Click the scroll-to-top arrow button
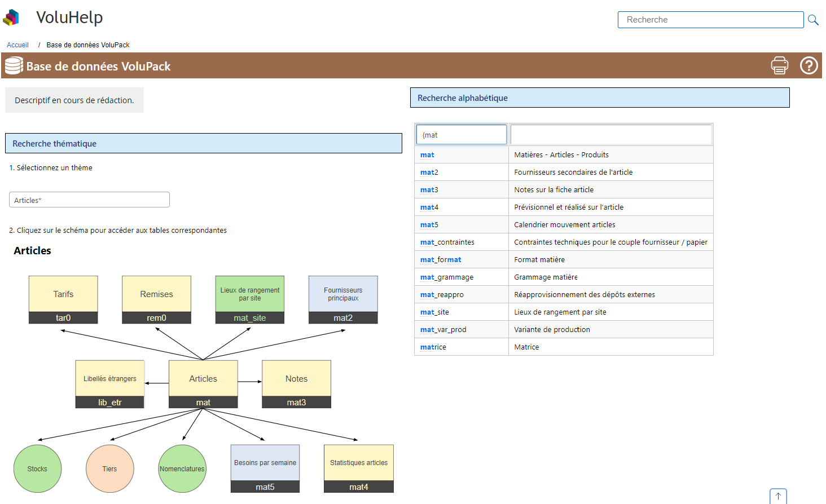The image size is (826, 504). (778, 496)
